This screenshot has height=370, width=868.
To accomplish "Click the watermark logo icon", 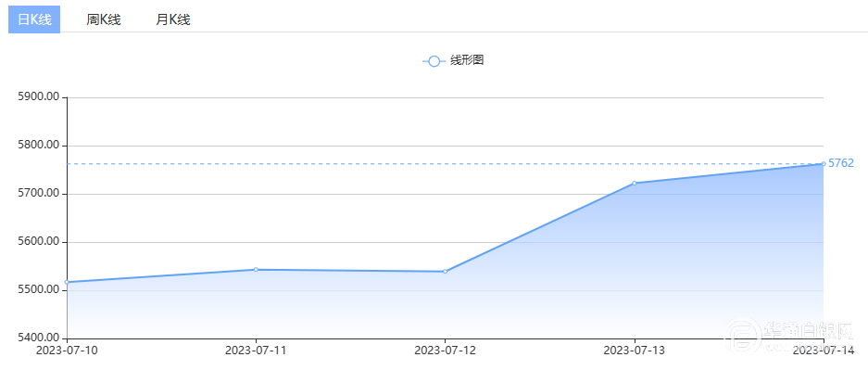I will [x=743, y=334].
